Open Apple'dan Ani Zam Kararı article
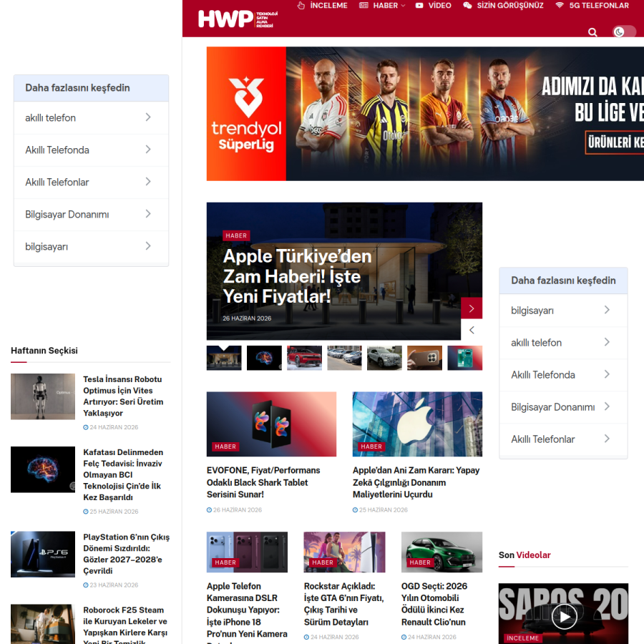Screen dimensions: 644x644 (x=416, y=482)
